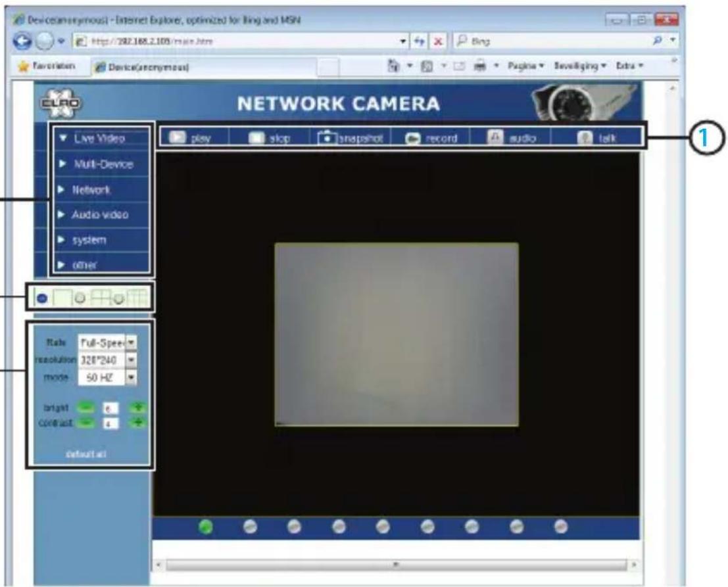
Task: Click the ELRO logo
Action: pos(61,103)
